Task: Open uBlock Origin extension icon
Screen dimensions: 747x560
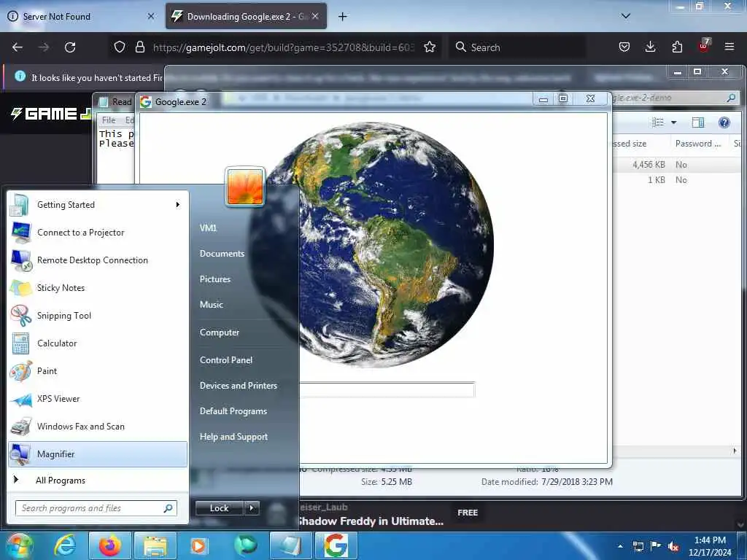Action: click(704, 46)
